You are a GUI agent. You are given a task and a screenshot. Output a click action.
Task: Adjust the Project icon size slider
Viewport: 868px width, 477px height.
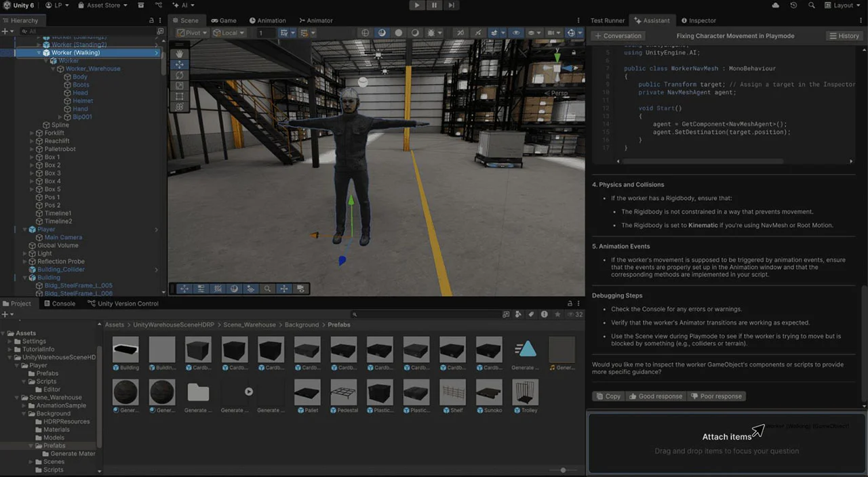563,470
